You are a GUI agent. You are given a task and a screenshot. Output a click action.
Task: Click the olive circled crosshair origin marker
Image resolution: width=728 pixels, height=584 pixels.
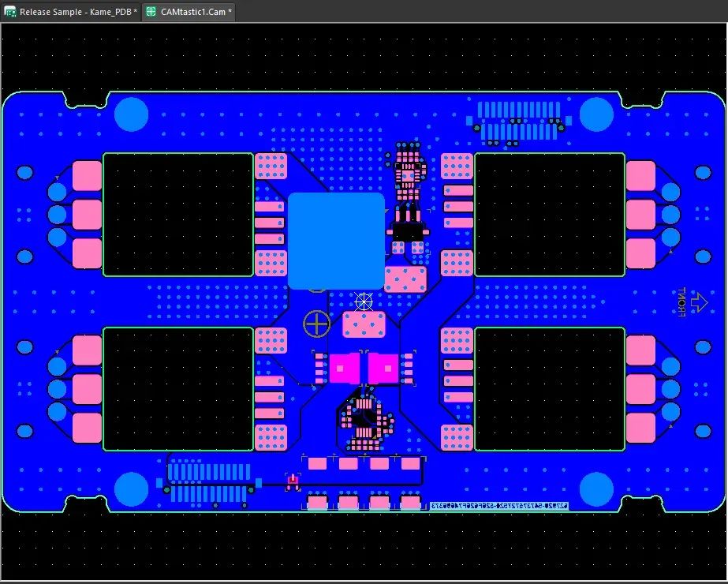pos(316,324)
